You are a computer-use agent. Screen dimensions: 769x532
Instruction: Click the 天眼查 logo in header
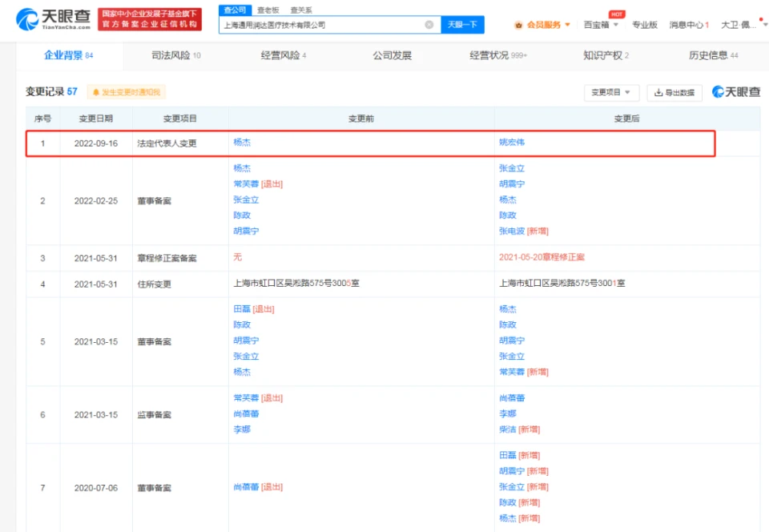(x=53, y=18)
